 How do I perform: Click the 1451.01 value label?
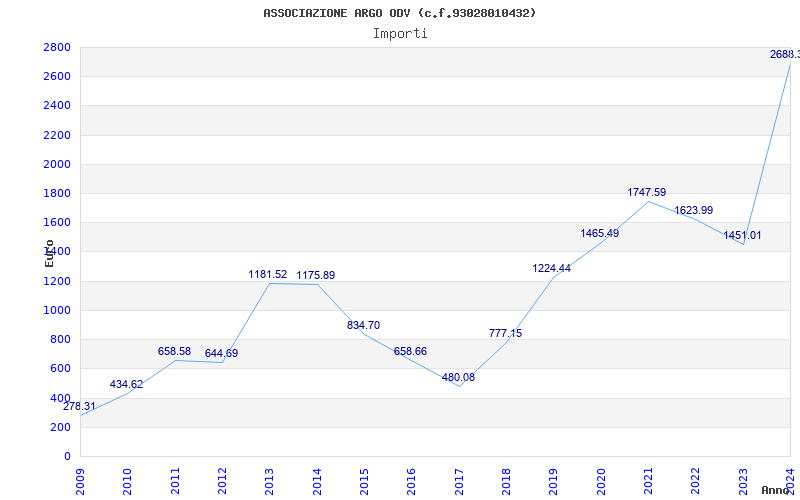(x=742, y=236)
